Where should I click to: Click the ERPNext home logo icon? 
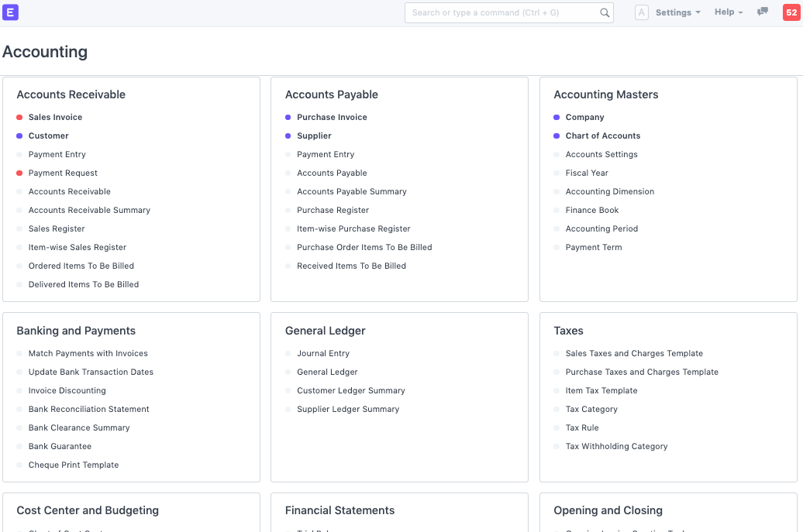[x=11, y=12]
